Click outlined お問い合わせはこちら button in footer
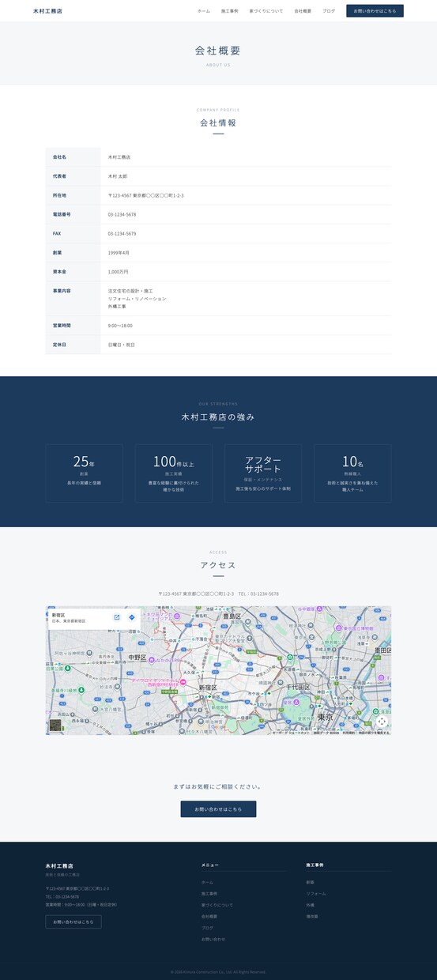 tap(73, 922)
